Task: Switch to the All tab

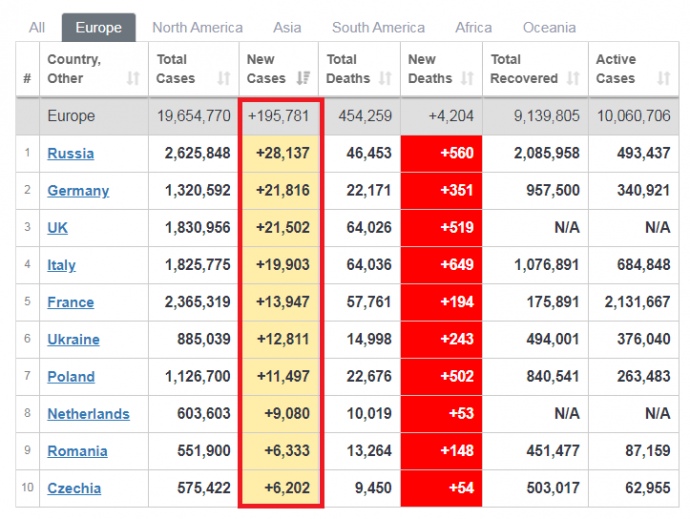Action: click(x=37, y=27)
